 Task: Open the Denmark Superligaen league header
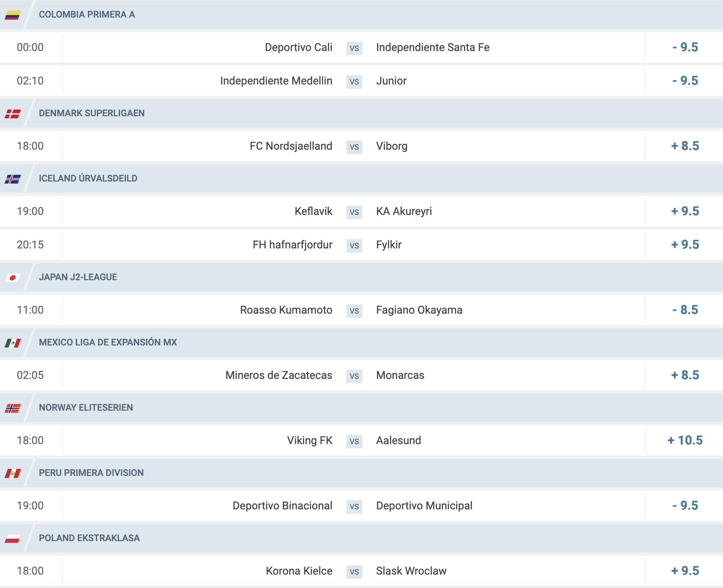pos(92,113)
